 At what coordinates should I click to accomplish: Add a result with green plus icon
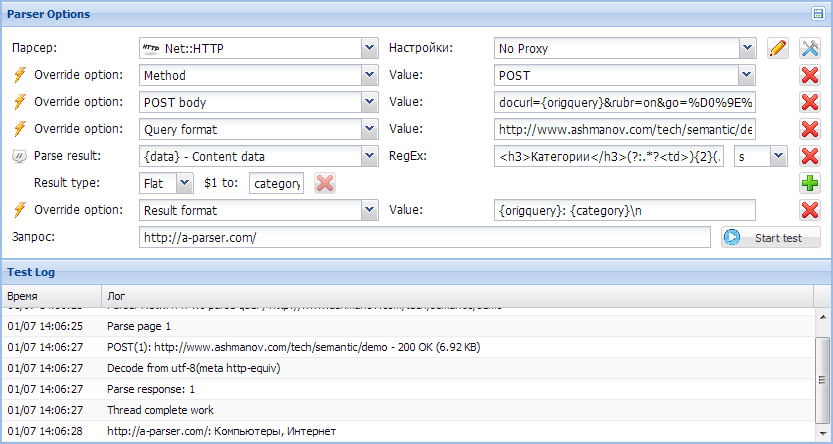(x=810, y=184)
